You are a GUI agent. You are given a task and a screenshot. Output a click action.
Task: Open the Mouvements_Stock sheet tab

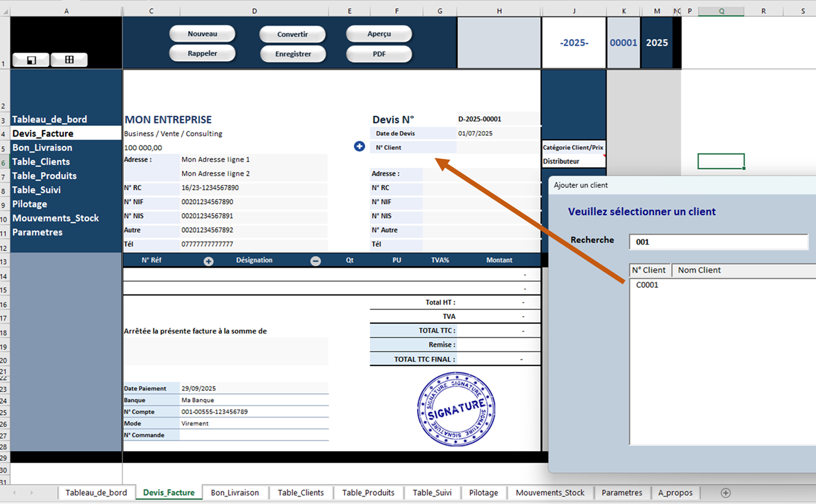[x=550, y=493]
